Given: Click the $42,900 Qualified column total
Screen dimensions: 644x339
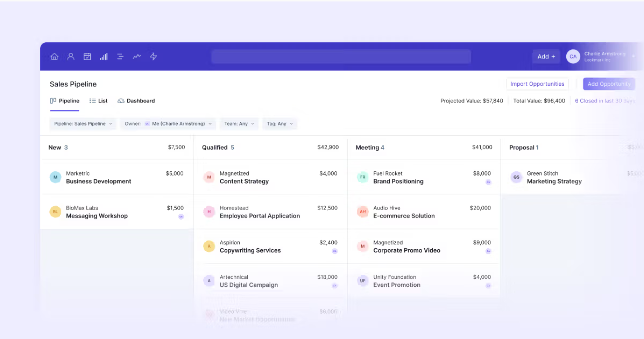Looking at the screenshot, I should [x=328, y=147].
